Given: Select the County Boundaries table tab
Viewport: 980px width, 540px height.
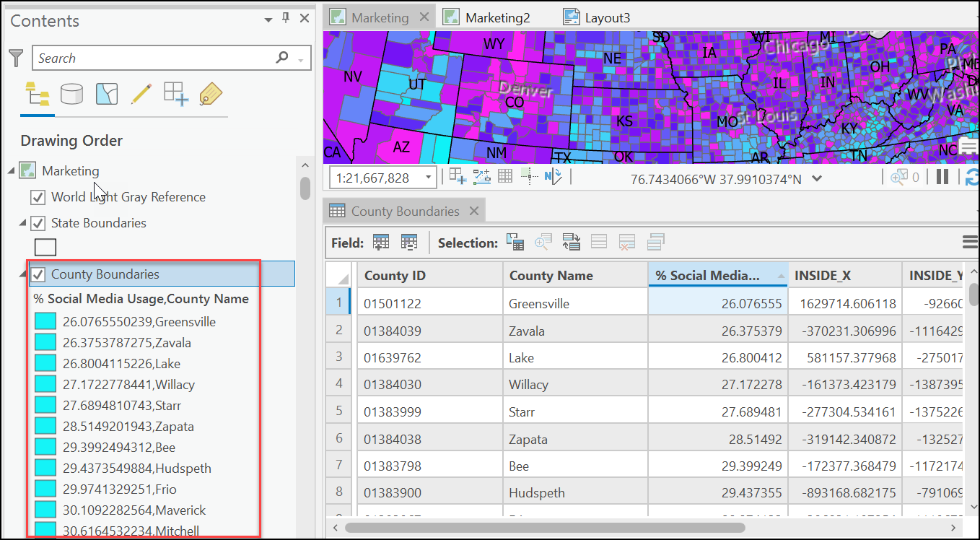Looking at the screenshot, I should (x=405, y=211).
